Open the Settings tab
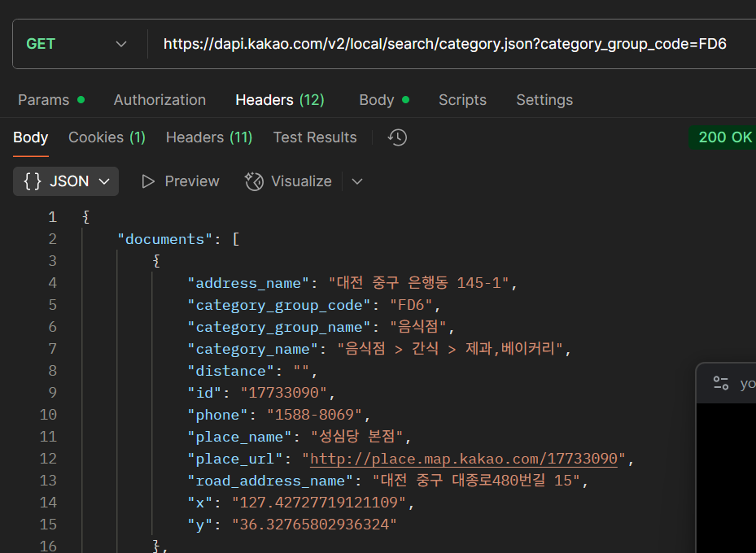The width and height of the screenshot is (756, 553). 544,100
